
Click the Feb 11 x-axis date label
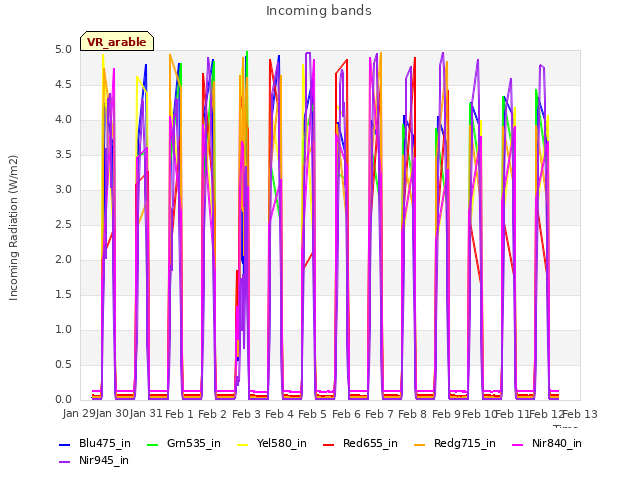[513, 414]
